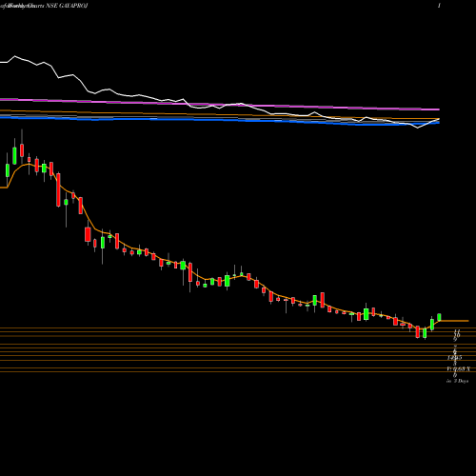Select the last green candle on the right

point(439,317)
